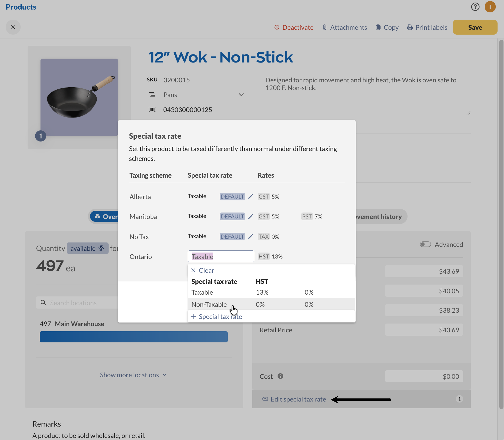
Task: Expand the Pans category dropdown
Action: (x=241, y=95)
